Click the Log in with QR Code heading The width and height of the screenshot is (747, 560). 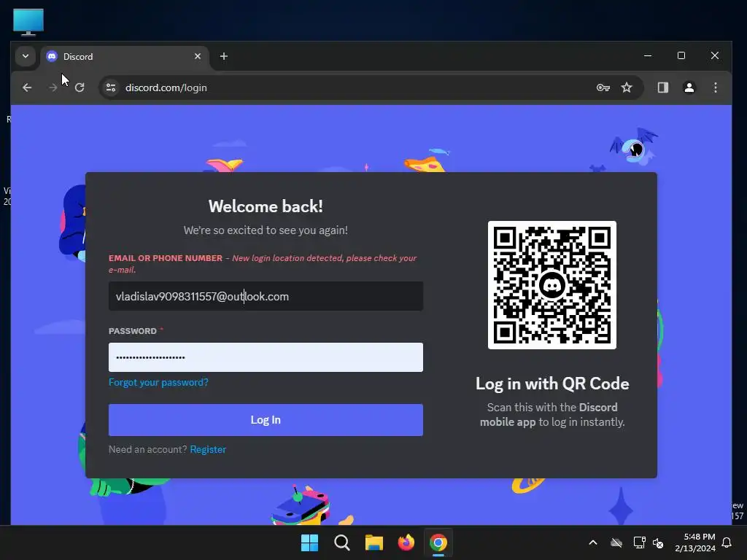[x=552, y=384]
